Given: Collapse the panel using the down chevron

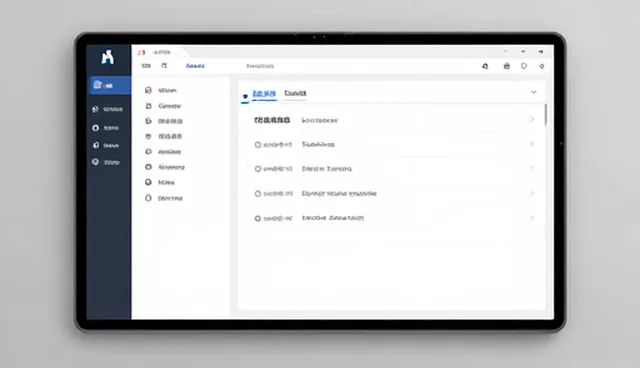Looking at the screenshot, I should (533, 92).
